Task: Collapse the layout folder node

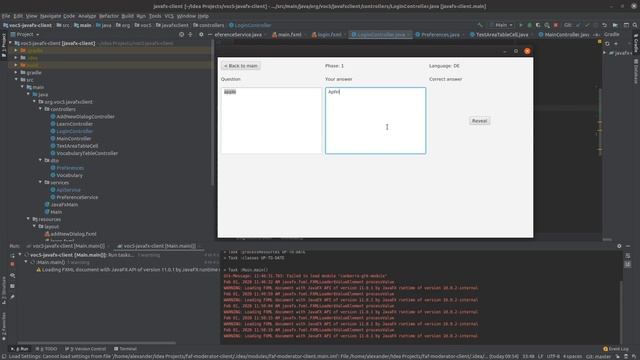Action: point(34,227)
